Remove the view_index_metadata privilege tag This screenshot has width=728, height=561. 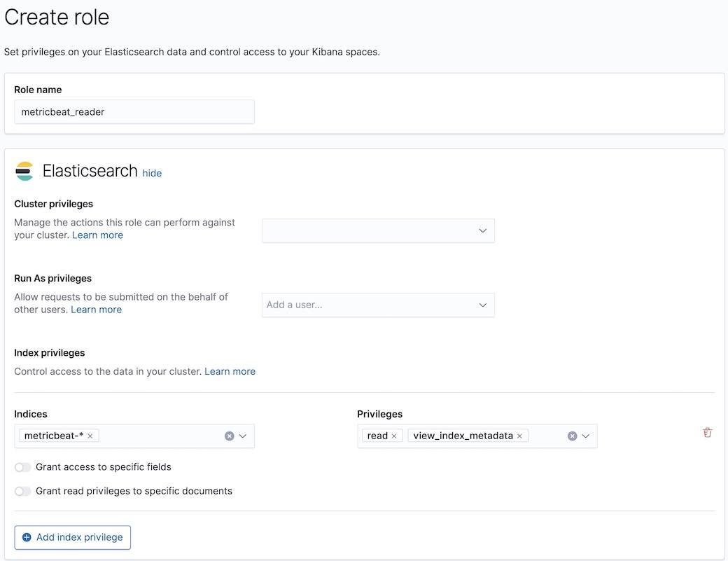point(519,435)
